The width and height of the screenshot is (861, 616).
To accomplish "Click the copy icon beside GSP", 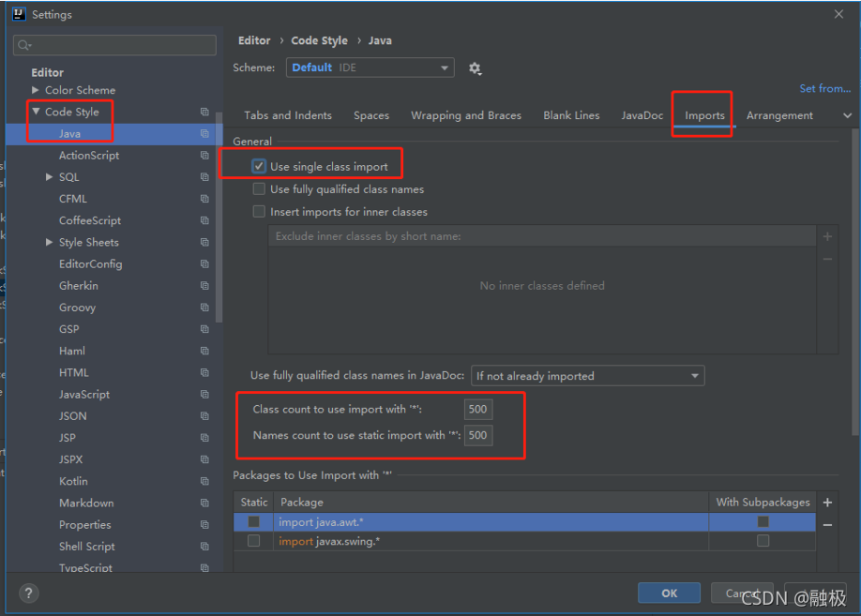I will point(204,329).
